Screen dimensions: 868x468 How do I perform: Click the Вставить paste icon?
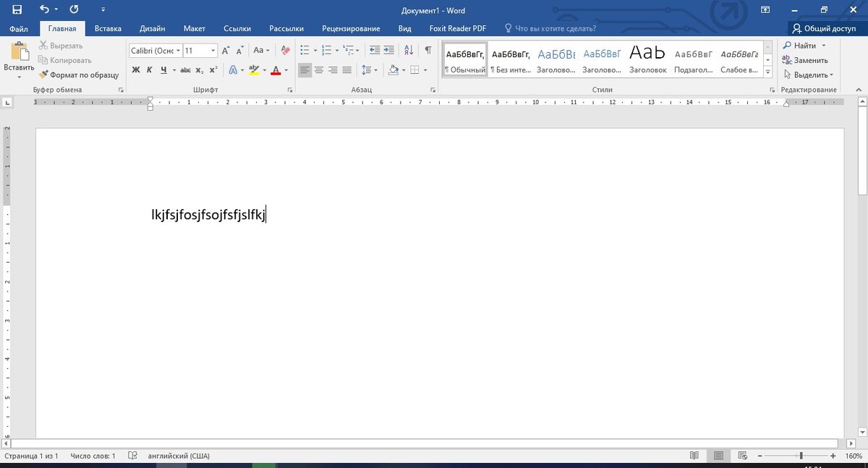[19, 53]
